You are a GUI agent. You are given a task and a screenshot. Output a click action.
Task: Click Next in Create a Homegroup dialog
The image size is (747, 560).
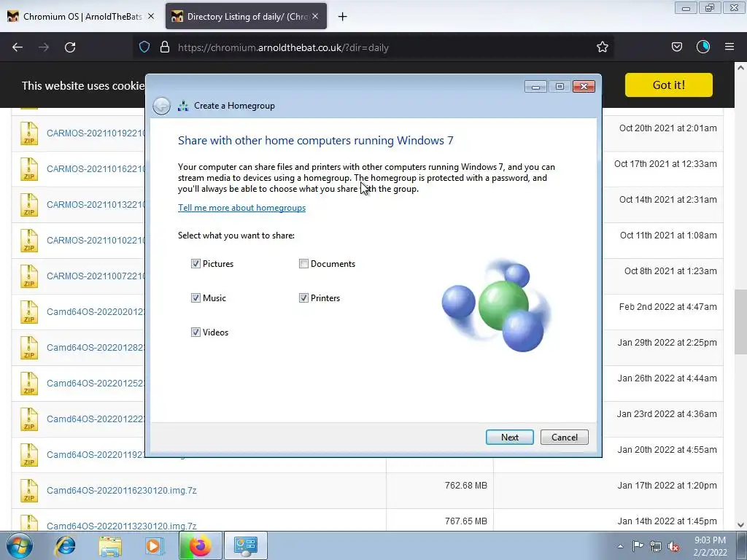click(510, 437)
